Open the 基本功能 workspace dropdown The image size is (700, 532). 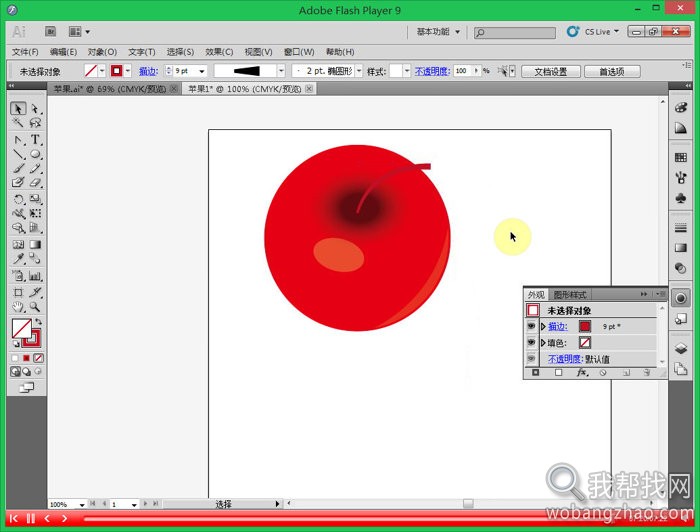438,32
